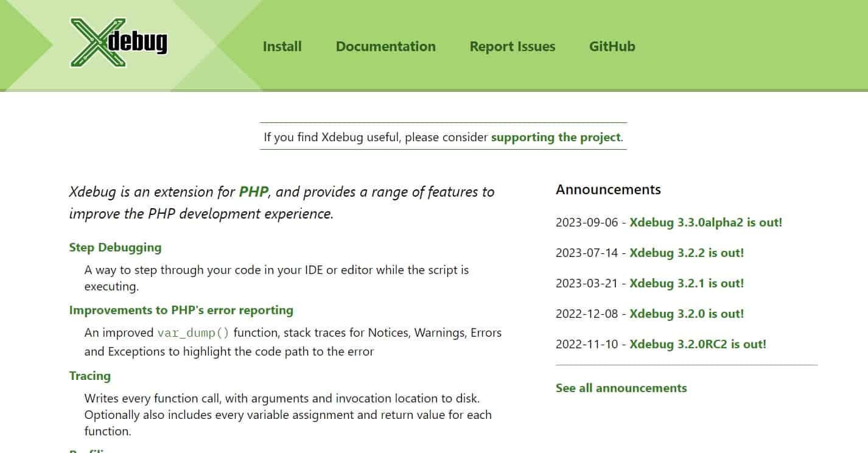Select Improvements to PHP's error reporting
Viewport: 868px width, 453px height.
pos(181,311)
